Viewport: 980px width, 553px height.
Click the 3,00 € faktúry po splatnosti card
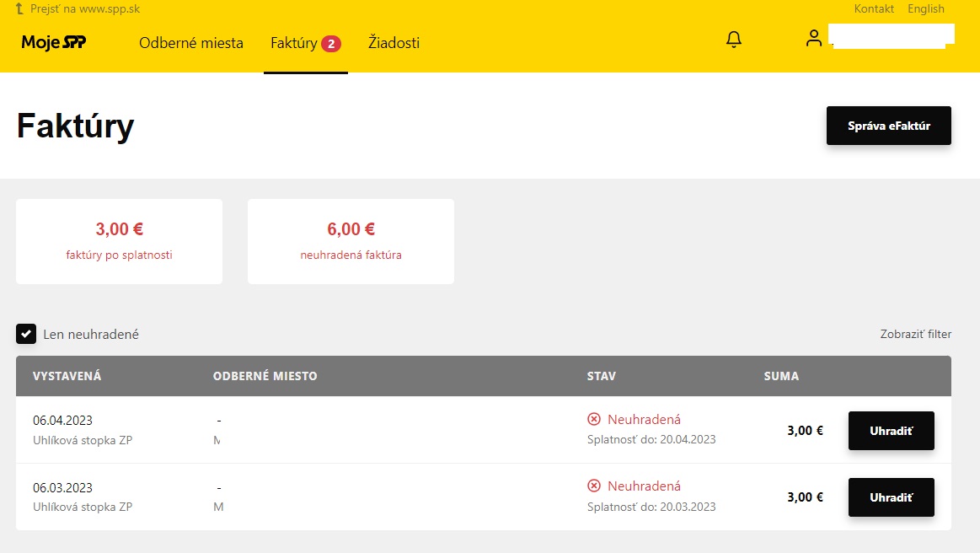coord(119,241)
